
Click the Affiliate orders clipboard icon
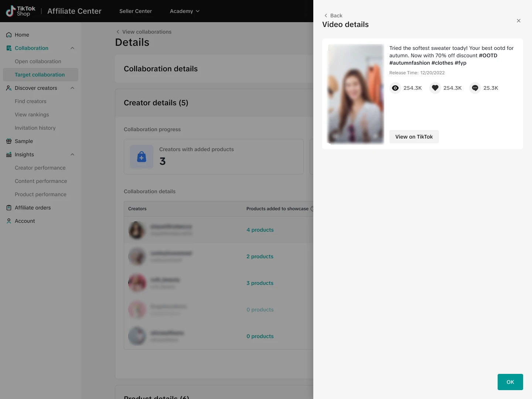coord(9,208)
